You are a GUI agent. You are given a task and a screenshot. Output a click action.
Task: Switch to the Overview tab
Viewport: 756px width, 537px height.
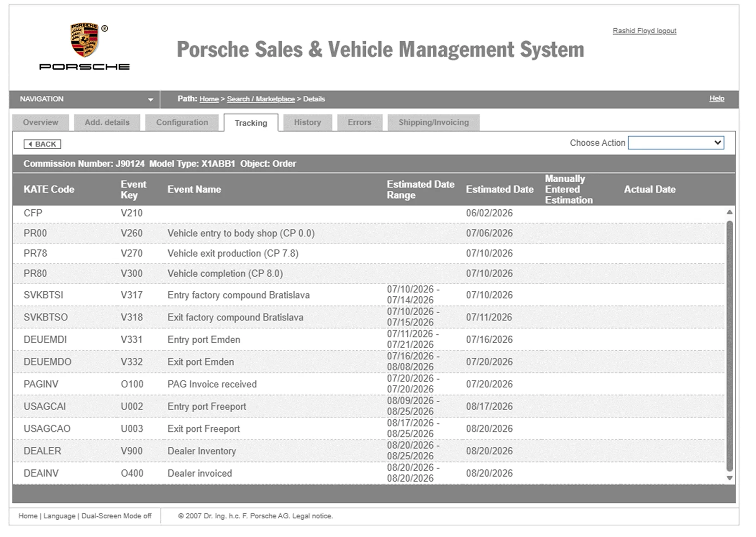coord(41,122)
